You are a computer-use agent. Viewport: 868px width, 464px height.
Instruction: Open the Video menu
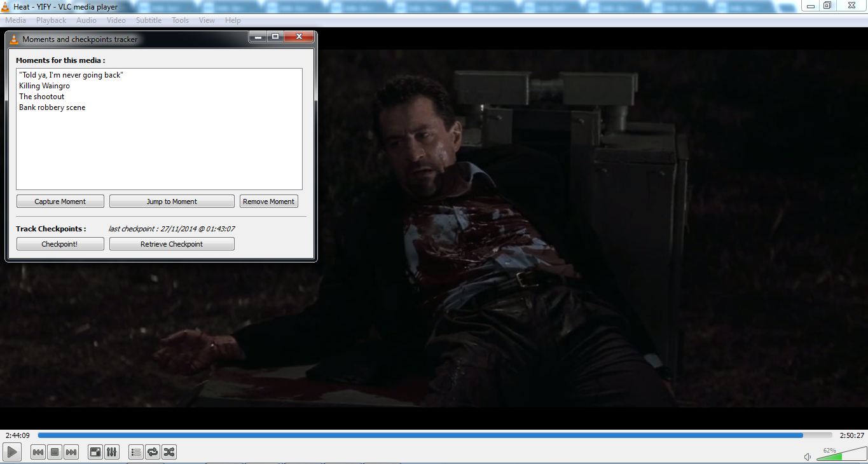[116, 20]
